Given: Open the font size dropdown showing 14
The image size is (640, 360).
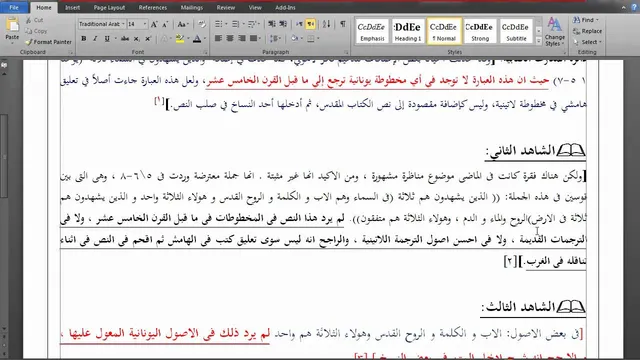Looking at the screenshot, I should 137,24.
